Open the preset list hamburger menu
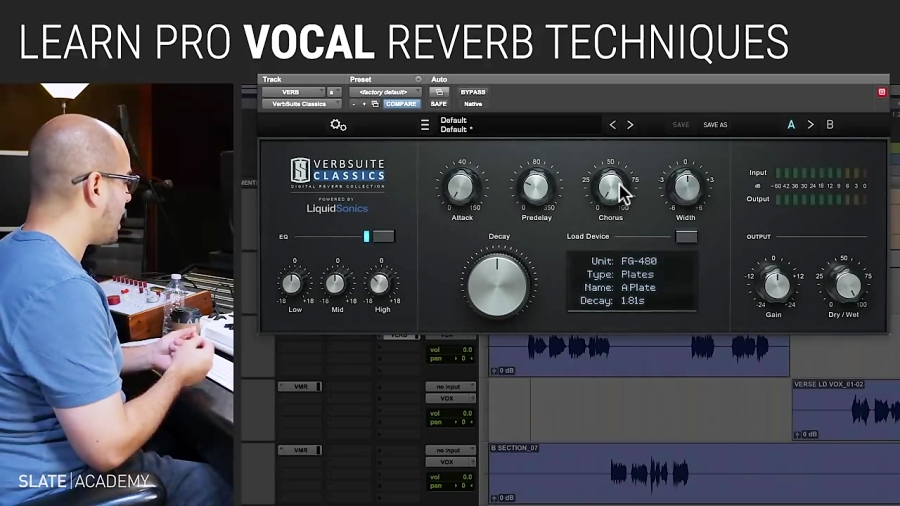This screenshot has height=506, width=900. click(x=425, y=124)
